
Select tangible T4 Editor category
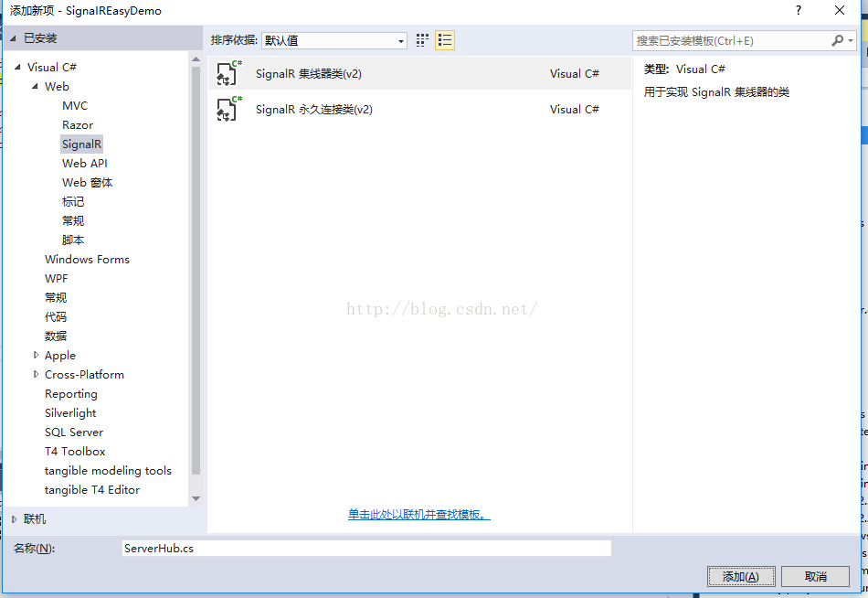[x=92, y=490]
